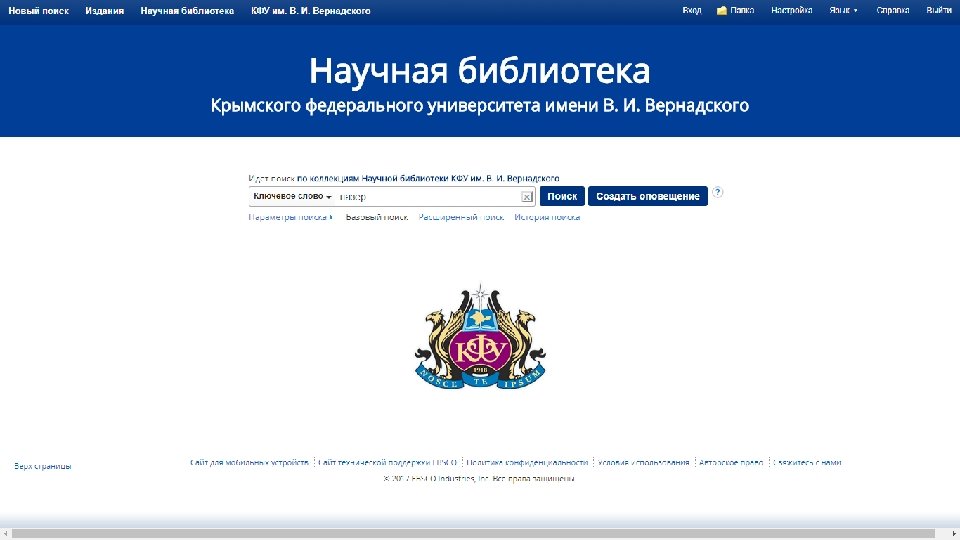The width and height of the screenshot is (960, 540).
Task: Clear the search field with the X icon
Action: pyautogui.click(x=527, y=197)
